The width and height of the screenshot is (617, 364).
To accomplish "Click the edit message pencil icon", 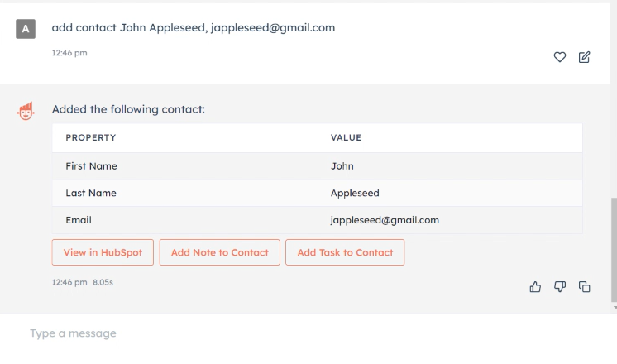I will point(585,57).
